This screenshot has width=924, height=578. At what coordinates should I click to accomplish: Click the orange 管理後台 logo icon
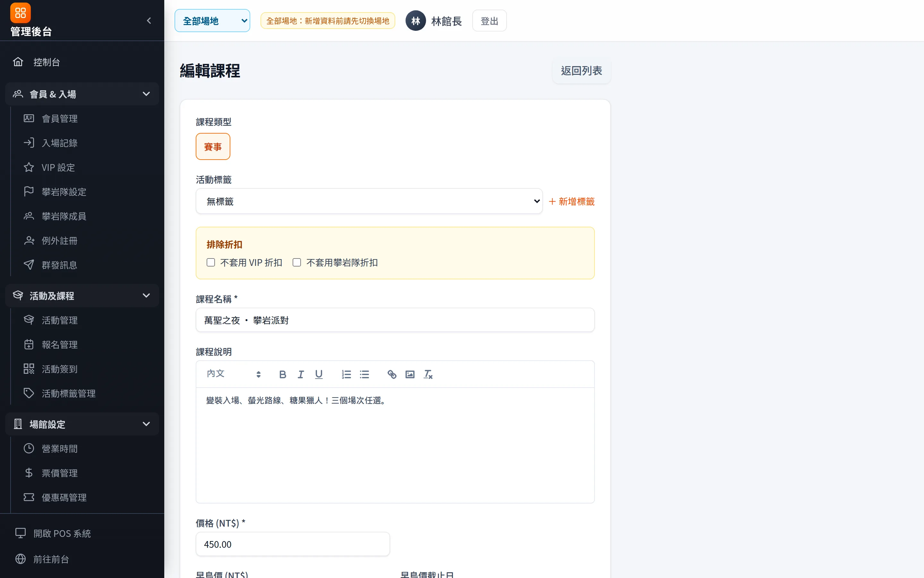(20, 13)
